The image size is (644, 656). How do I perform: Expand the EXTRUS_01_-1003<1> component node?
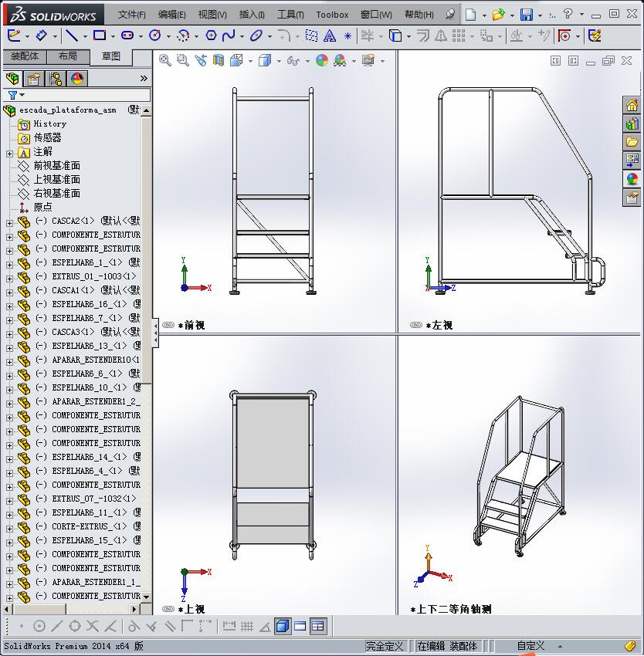(9, 278)
